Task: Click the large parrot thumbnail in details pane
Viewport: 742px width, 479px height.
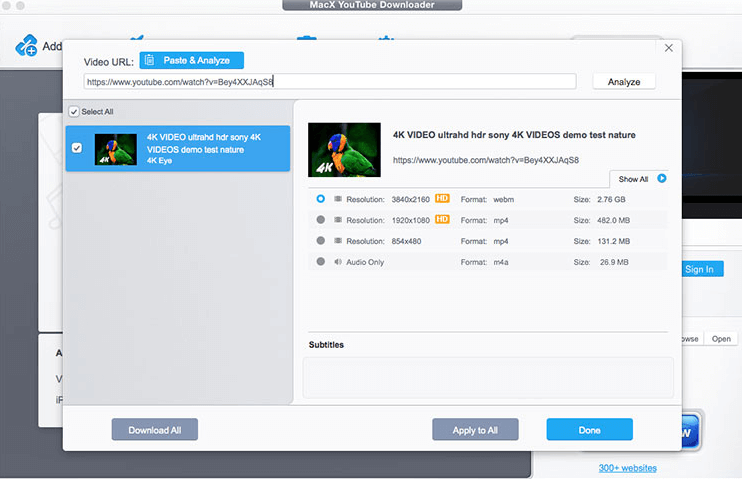Action: click(344, 150)
